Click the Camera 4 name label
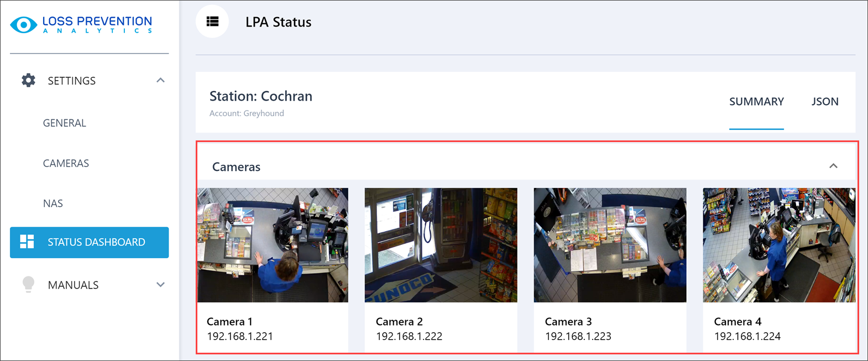The image size is (868, 361). click(x=738, y=322)
